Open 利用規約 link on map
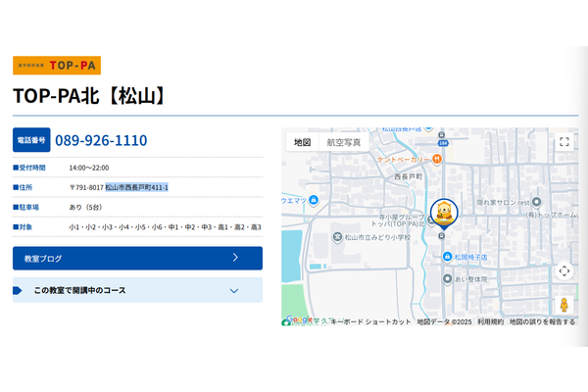The height and width of the screenshot is (392, 588). coord(490,321)
